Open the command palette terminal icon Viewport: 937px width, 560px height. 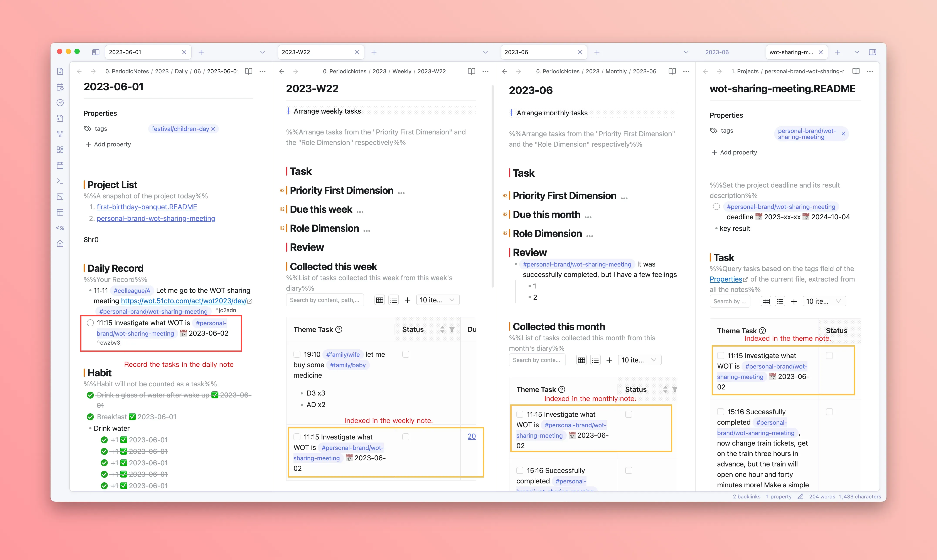pos(60,181)
